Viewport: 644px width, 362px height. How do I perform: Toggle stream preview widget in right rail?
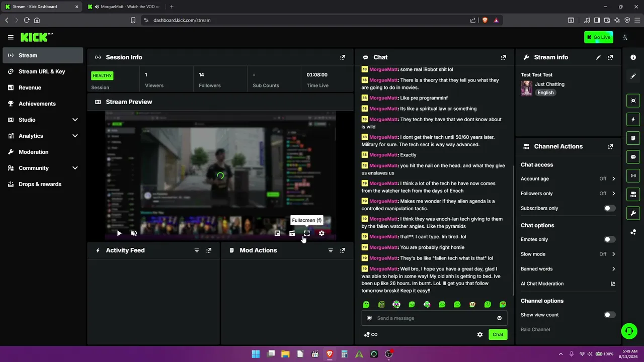click(633, 101)
